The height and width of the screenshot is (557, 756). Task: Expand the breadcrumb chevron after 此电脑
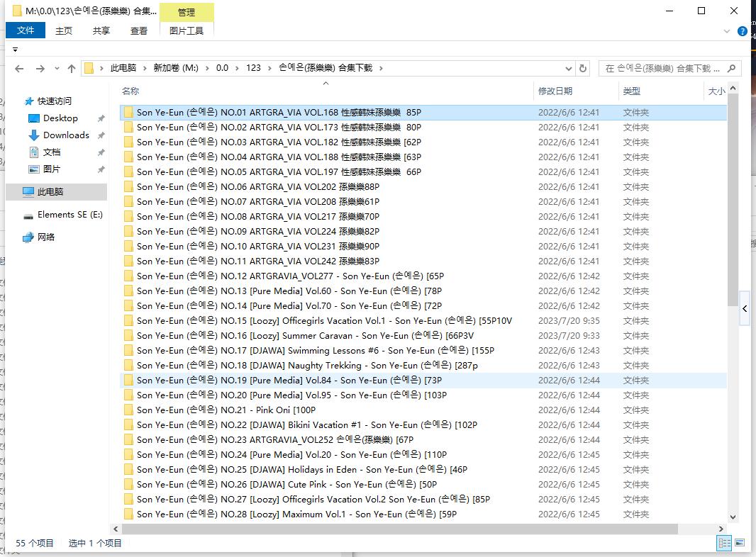(144, 69)
